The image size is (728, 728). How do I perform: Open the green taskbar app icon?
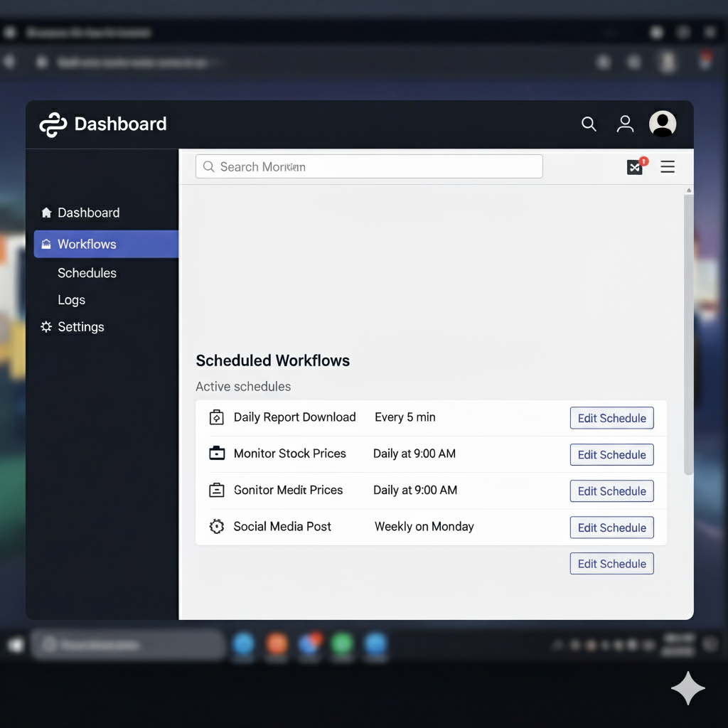(x=342, y=644)
